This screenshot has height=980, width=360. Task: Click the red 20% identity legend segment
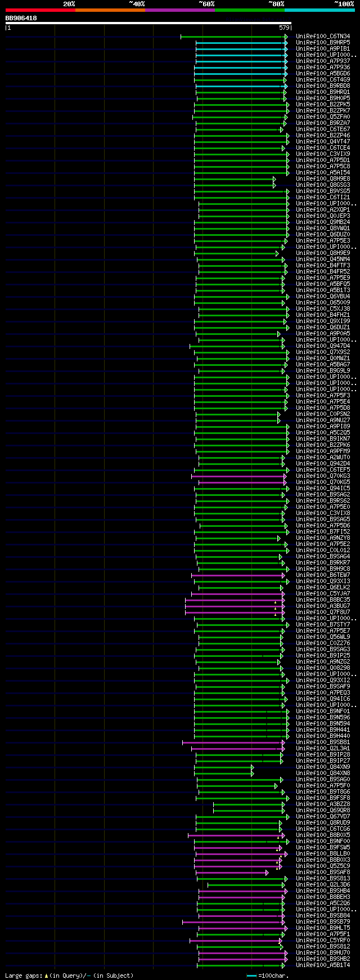40,10
